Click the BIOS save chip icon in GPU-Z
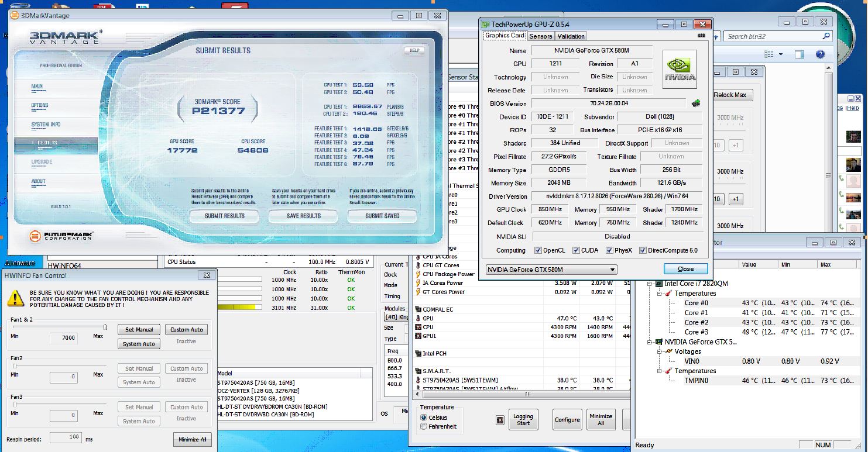 [x=696, y=103]
